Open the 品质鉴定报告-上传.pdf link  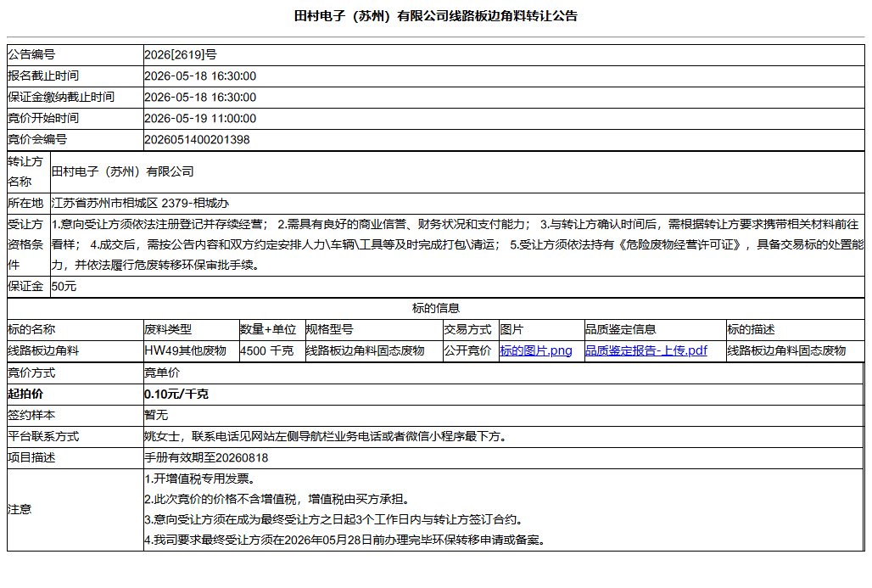646,351
